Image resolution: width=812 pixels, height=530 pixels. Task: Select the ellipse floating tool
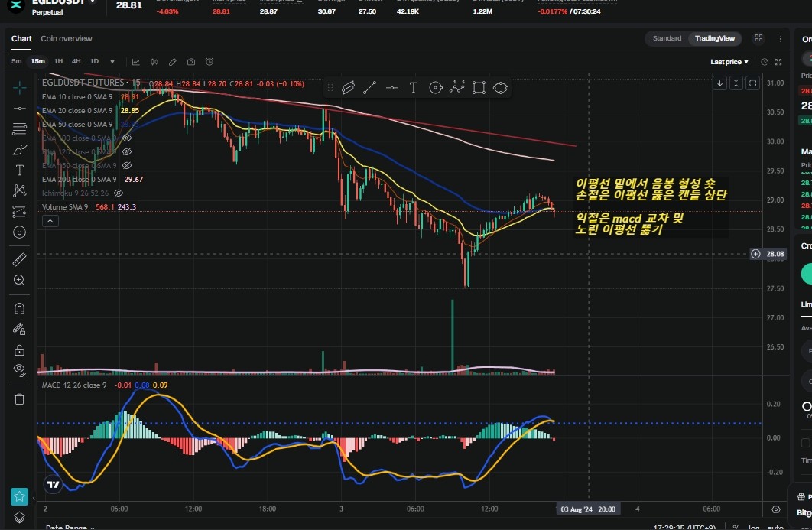tap(501, 87)
